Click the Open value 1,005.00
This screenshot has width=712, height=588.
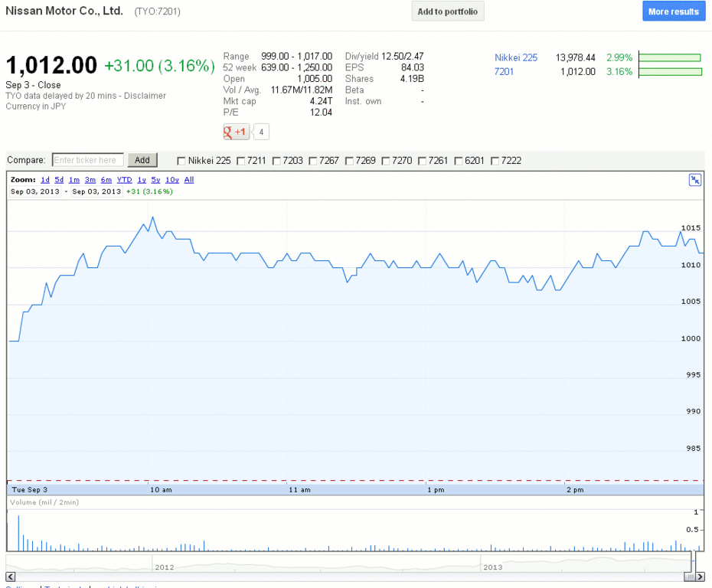point(315,79)
